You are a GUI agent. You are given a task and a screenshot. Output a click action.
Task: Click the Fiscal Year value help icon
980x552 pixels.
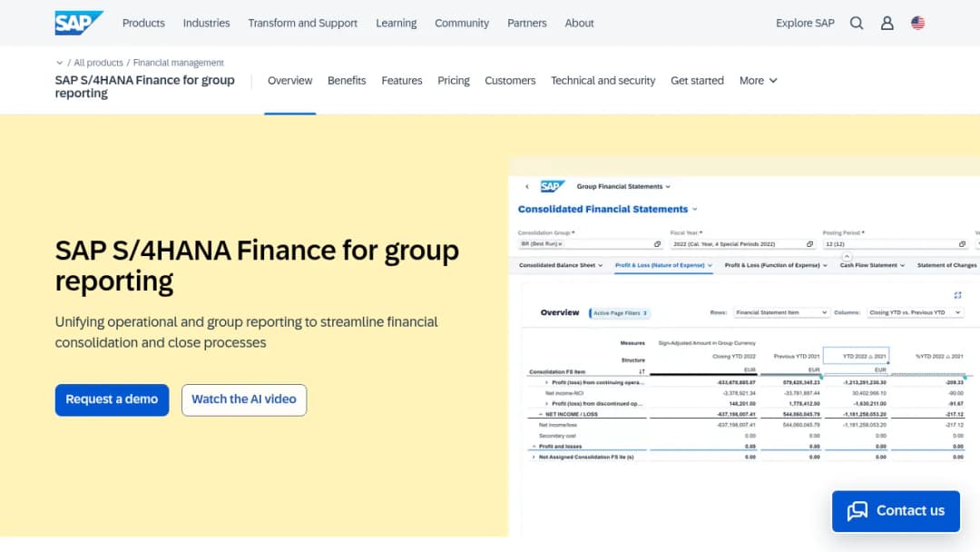click(x=809, y=244)
